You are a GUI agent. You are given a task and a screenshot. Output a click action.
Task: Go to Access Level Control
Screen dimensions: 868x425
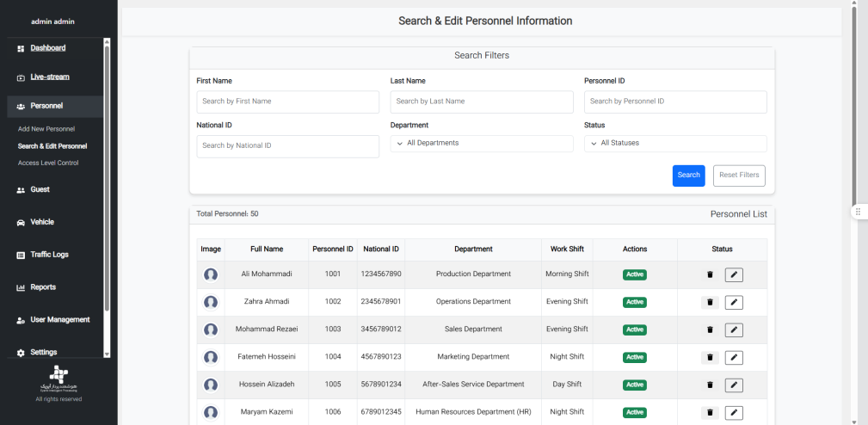tap(48, 163)
